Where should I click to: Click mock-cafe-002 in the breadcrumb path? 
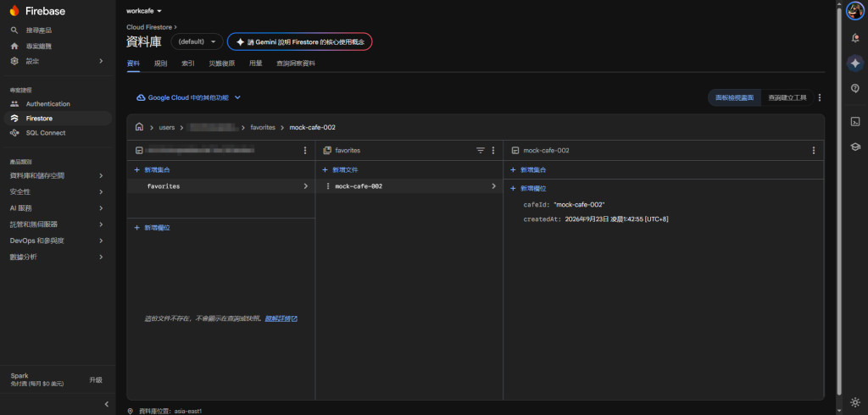[x=312, y=127]
